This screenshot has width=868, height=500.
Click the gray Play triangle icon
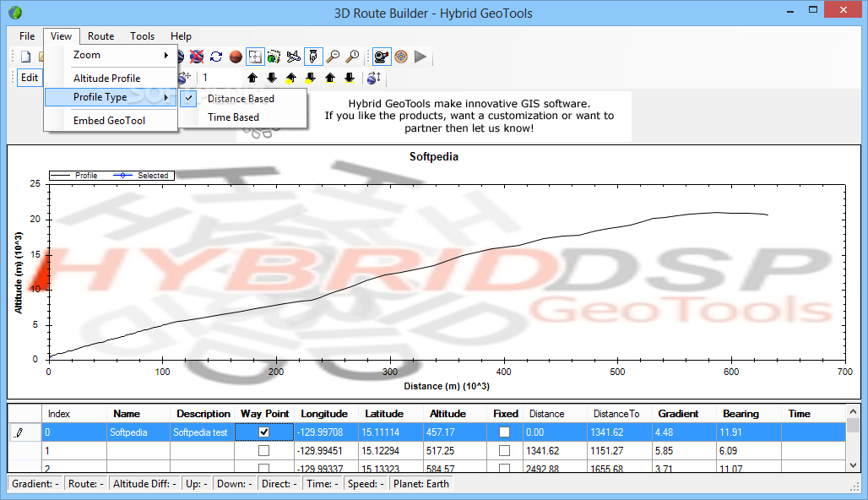coord(420,57)
